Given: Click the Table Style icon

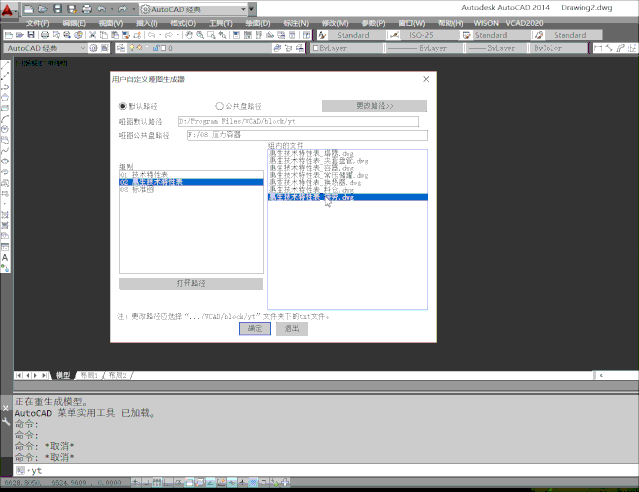Looking at the screenshot, I should pyautogui.click(x=467, y=35).
